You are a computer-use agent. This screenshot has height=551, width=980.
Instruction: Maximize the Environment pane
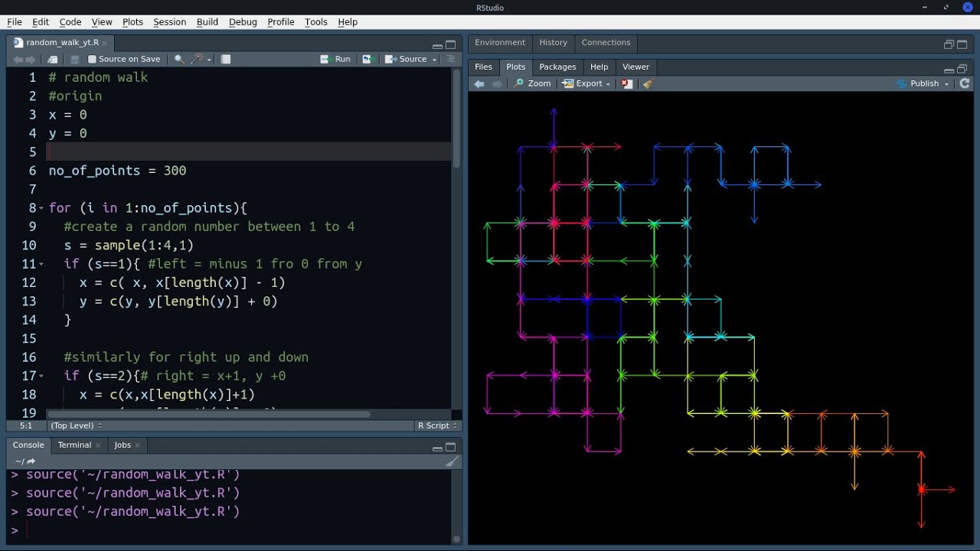pyautogui.click(x=962, y=44)
